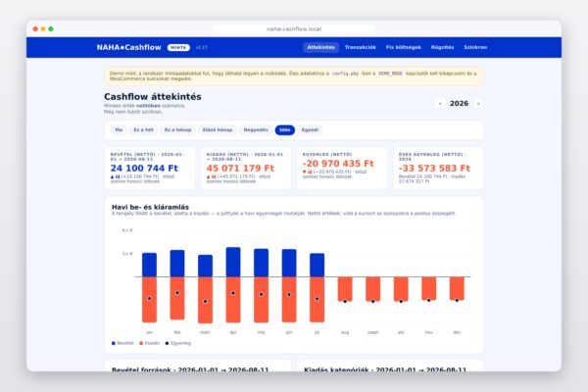Viewport: 588px width, 392px height.
Task: Select Negyedév period filter
Action: pos(256,129)
